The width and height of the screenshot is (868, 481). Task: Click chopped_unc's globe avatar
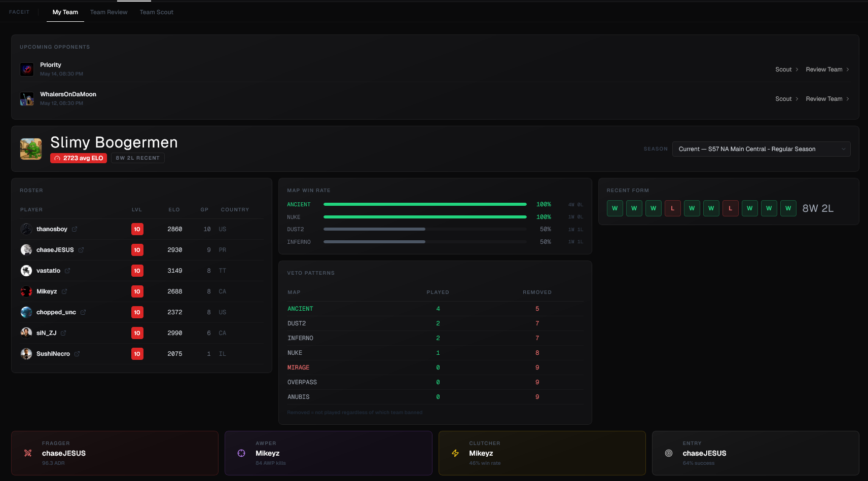point(26,312)
